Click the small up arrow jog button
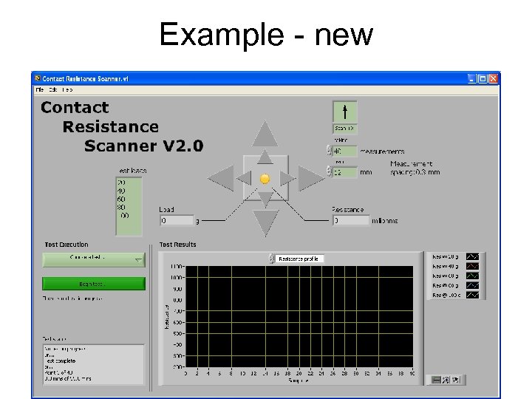 [x=265, y=157]
